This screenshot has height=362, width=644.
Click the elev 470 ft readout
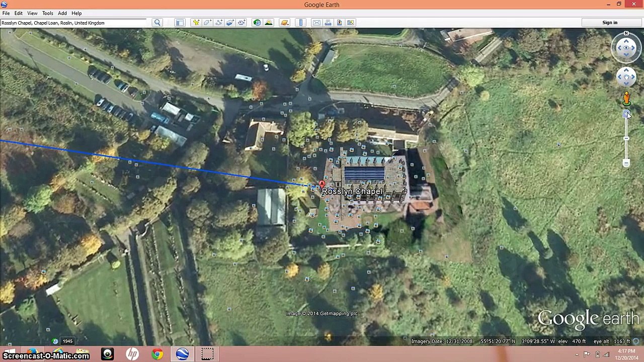click(x=572, y=341)
